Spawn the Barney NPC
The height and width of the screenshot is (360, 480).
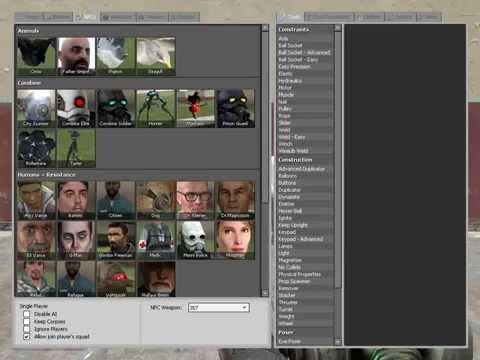point(76,200)
